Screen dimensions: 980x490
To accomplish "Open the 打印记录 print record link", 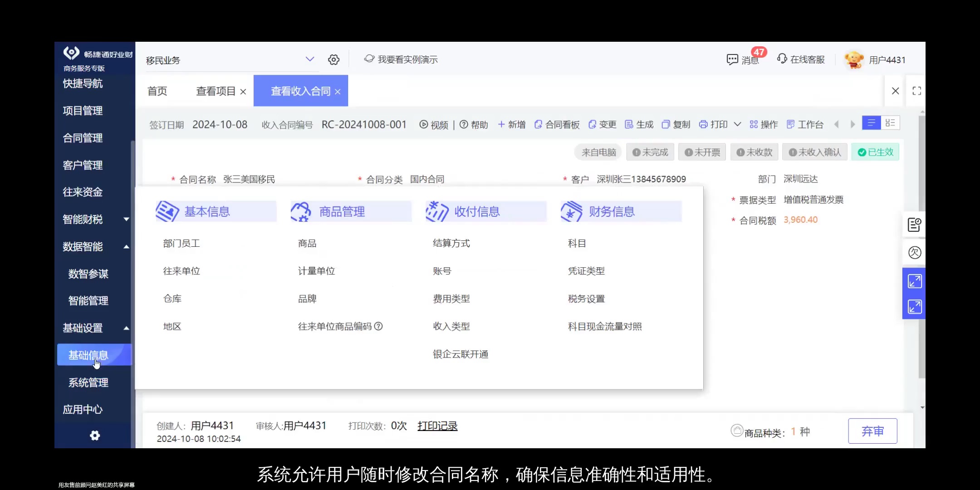I will tap(437, 426).
